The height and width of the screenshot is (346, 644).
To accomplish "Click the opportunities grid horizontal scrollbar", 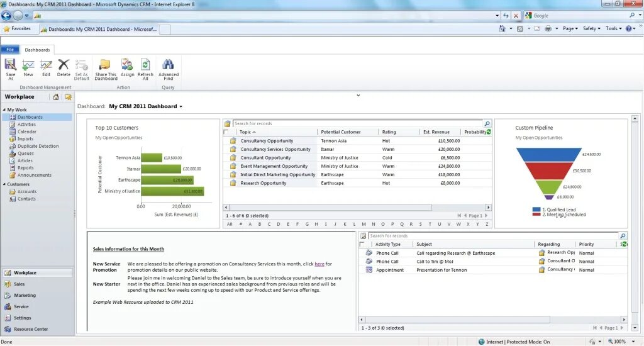I will pos(331,208).
